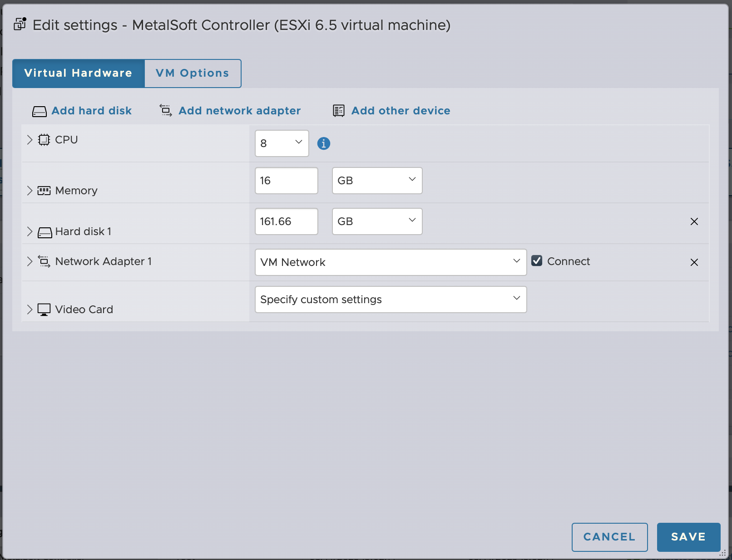Viewport: 732px width, 560px height.
Task: Click the Add network adapter icon
Action: pos(166,110)
